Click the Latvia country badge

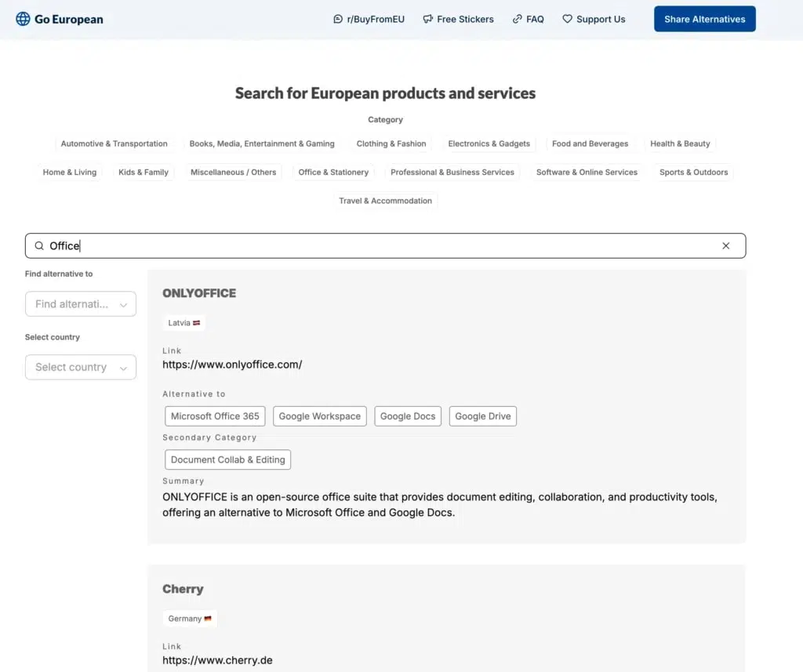(x=184, y=323)
